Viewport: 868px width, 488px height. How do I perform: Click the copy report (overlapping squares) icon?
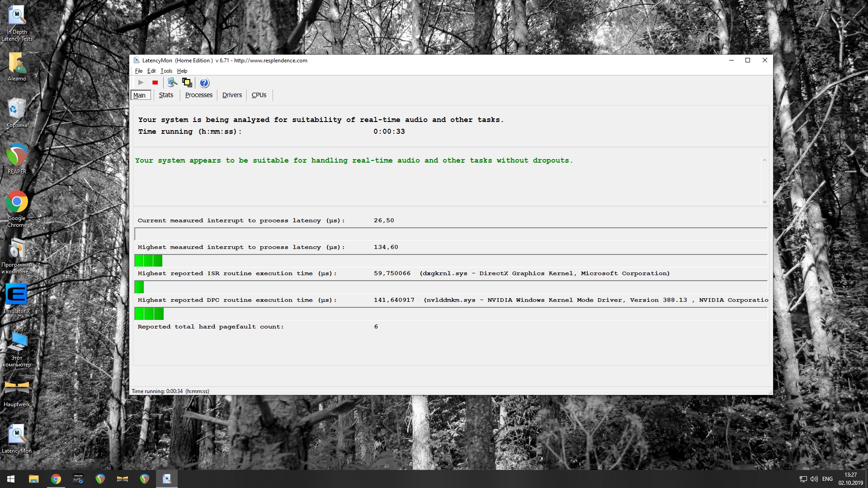point(187,83)
